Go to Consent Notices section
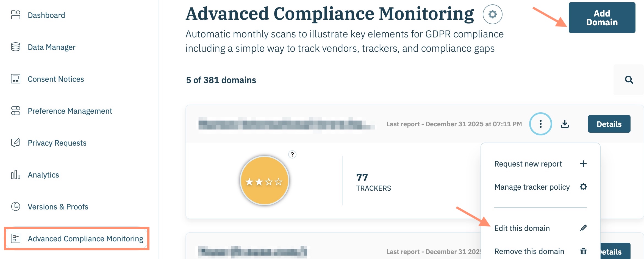This screenshot has height=259, width=644. 56,79
